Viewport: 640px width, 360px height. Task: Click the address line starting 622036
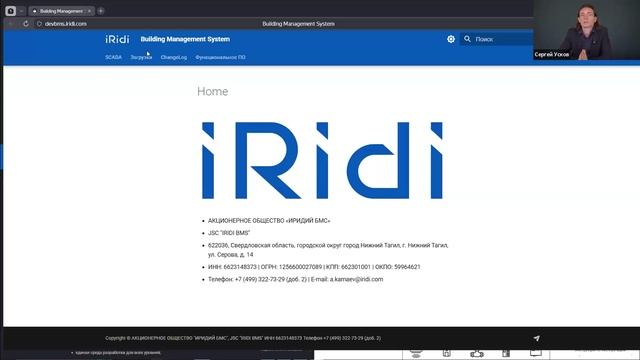(328, 249)
